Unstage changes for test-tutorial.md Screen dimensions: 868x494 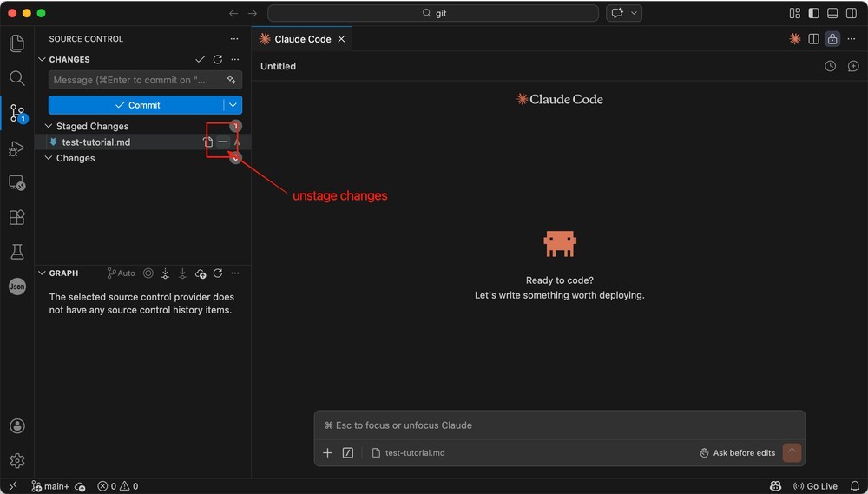(x=222, y=142)
